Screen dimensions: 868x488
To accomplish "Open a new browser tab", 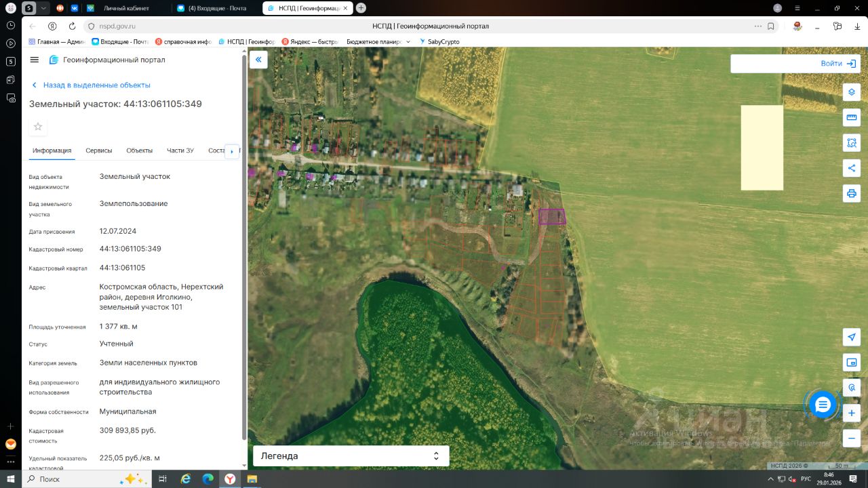I will point(361,8).
